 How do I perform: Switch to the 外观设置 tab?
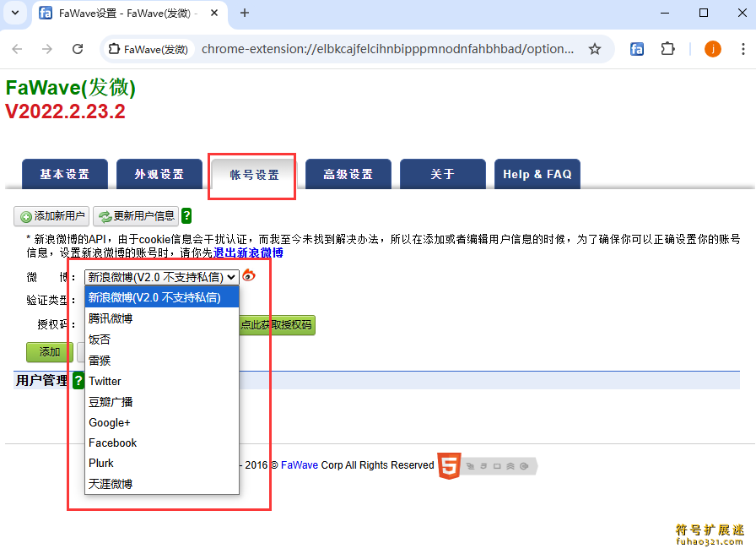point(159,174)
